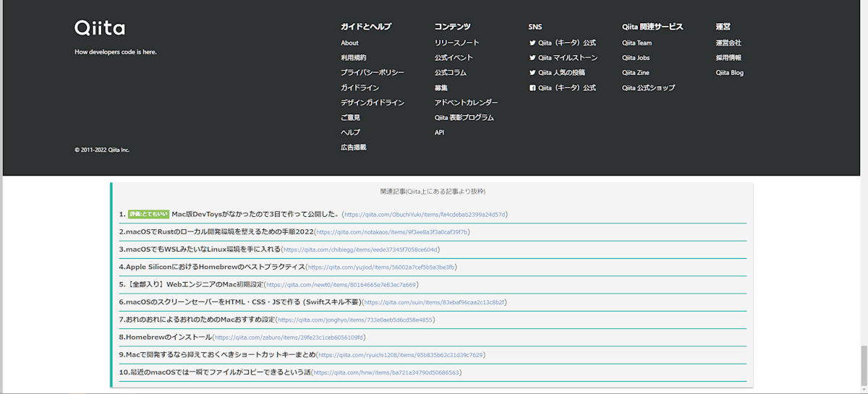Go to ガイドライン page
The width and height of the screenshot is (868, 394).
(359, 88)
